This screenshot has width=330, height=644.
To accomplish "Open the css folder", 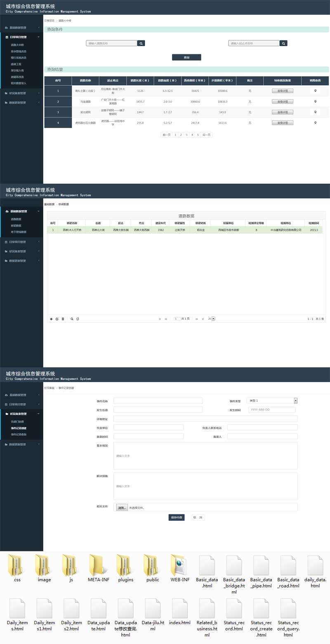I will pos(17,568).
